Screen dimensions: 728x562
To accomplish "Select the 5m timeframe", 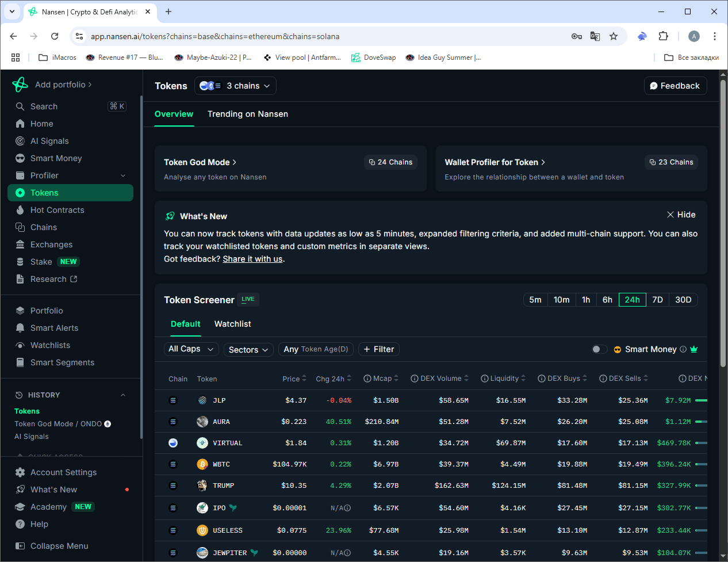I will (535, 300).
